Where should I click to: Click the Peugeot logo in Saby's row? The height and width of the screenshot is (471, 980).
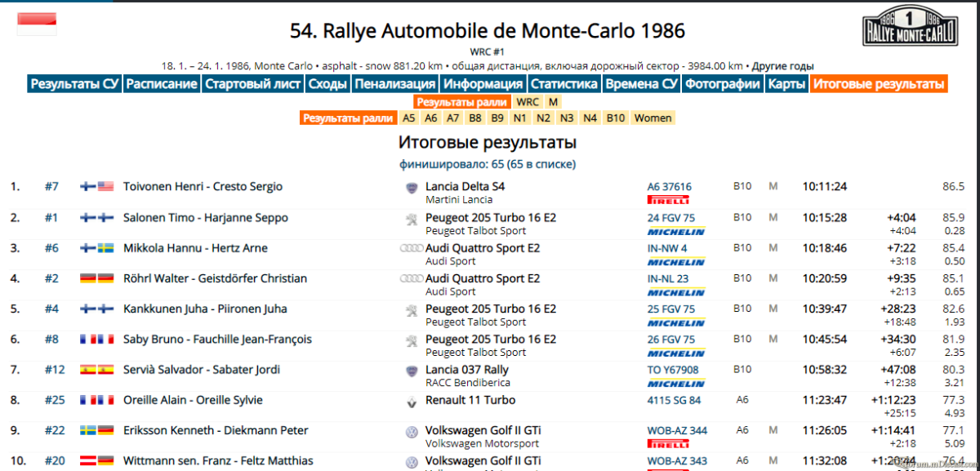click(x=412, y=340)
